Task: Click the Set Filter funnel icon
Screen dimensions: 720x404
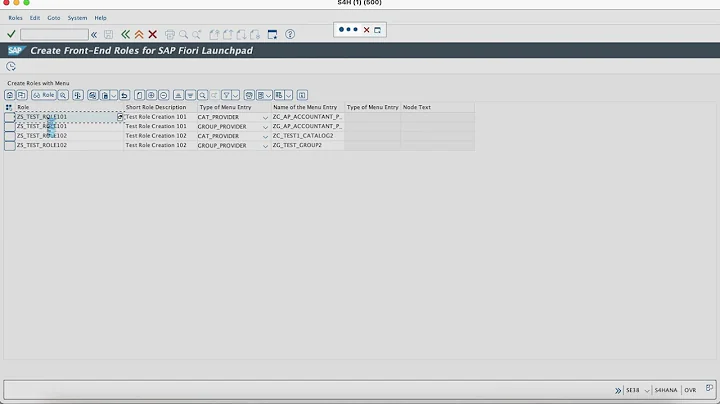Action: [226, 95]
